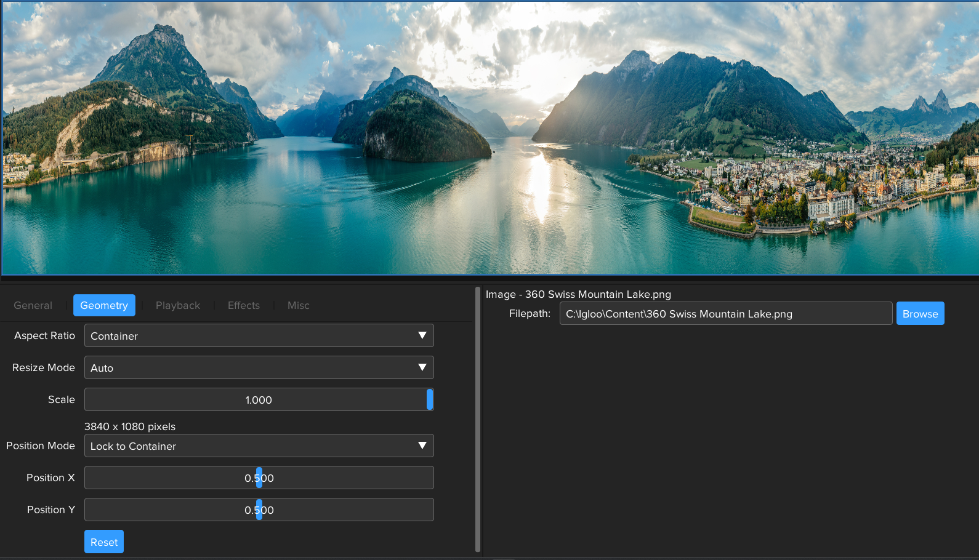Click the 'Auto' Resize Mode value
The image size is (979, 560).
click(102, 368)
